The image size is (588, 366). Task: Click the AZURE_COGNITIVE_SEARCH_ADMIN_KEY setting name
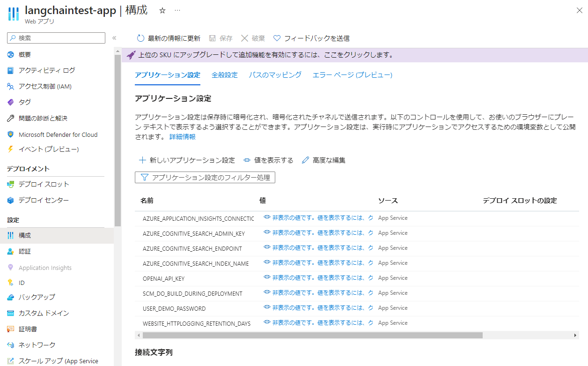[193, 233]
